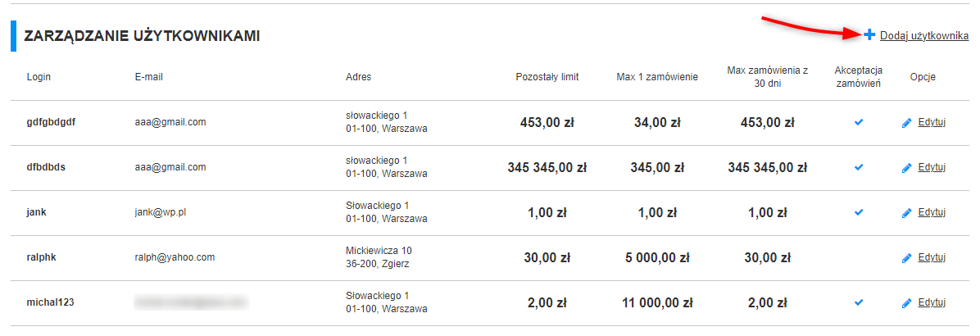Select the E-mail column header
Viewport: 980px width, 336px height.
(149, 77)
